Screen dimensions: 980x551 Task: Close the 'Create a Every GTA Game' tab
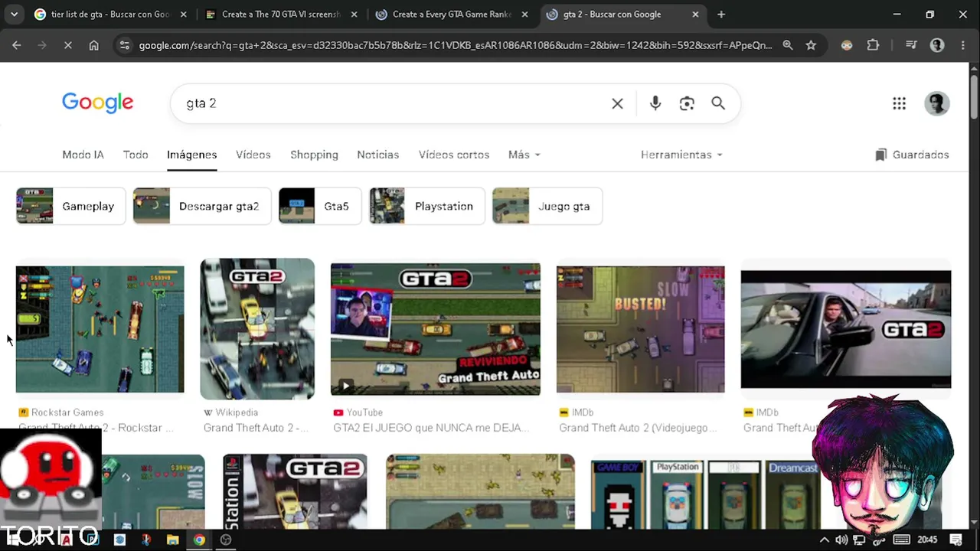point(524,14)
